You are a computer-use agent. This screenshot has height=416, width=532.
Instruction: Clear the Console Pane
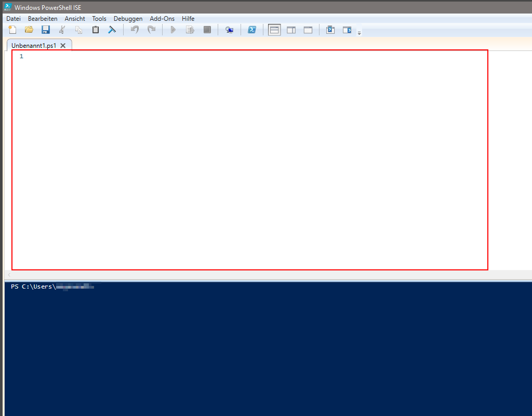pos(112,30)
